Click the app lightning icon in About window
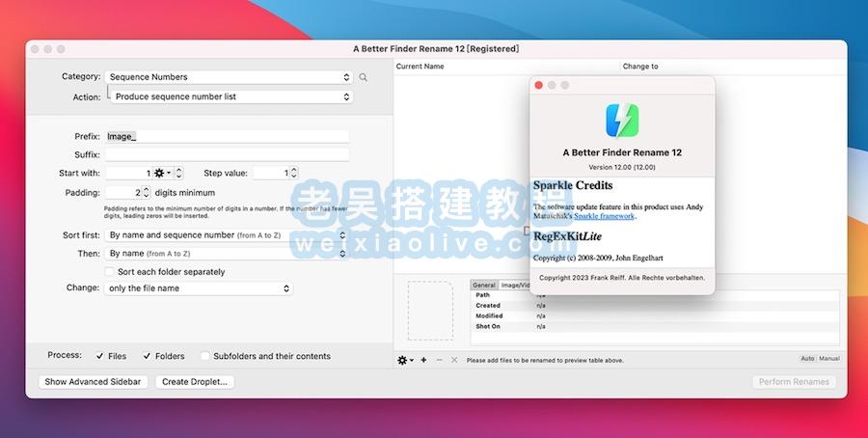The image size is (868, 438). click(x=622, y=121)
